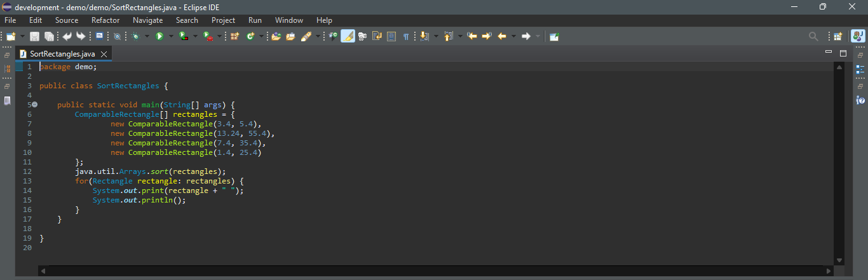The height and width of the screenshot is (280, 868).
Task: Click the New wizard icon
Action: (x=11, y=36)
